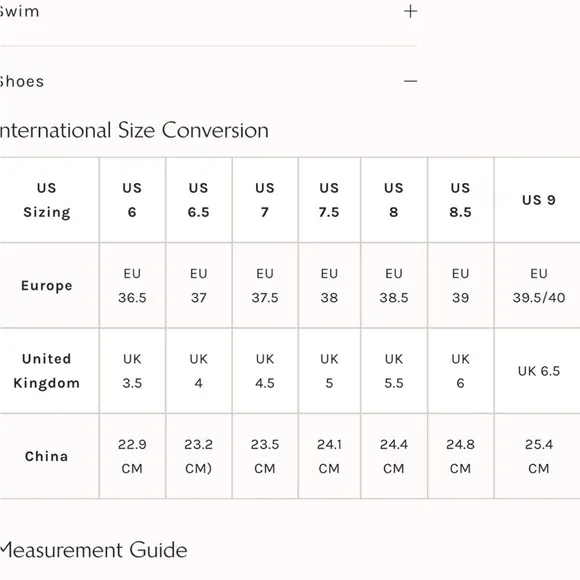Click the US 9 column header
580x580 pixels.
click(x=539, y=200)
